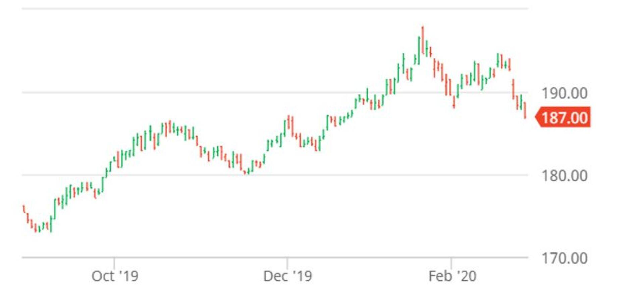Select the Feb '20 date label

[452, 276]
